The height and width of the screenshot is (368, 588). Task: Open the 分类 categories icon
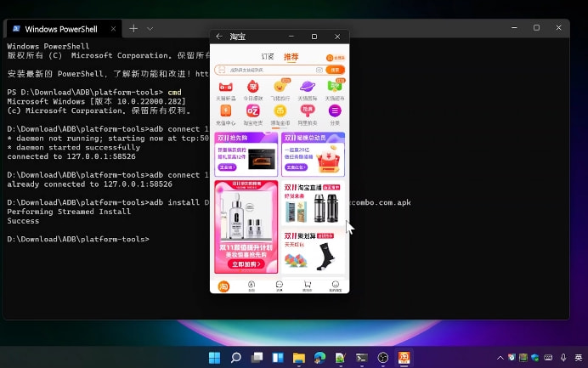coord(335,111)
